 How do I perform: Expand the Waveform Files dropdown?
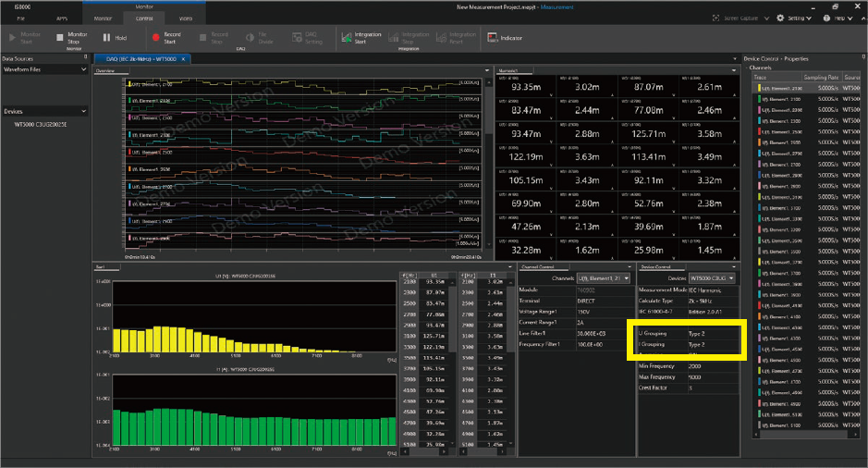click(x=84, y=69)
